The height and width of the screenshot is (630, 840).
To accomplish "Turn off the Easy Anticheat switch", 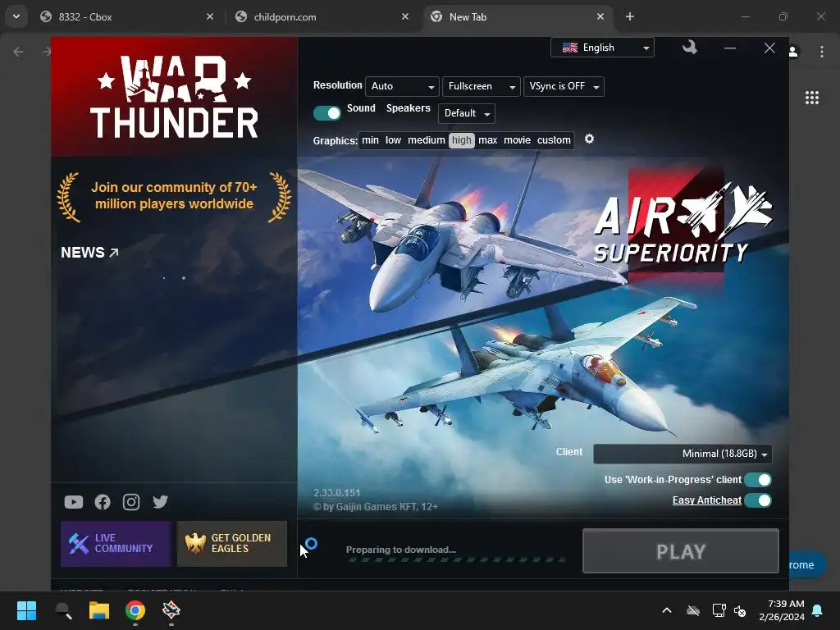I will [758, 500].
